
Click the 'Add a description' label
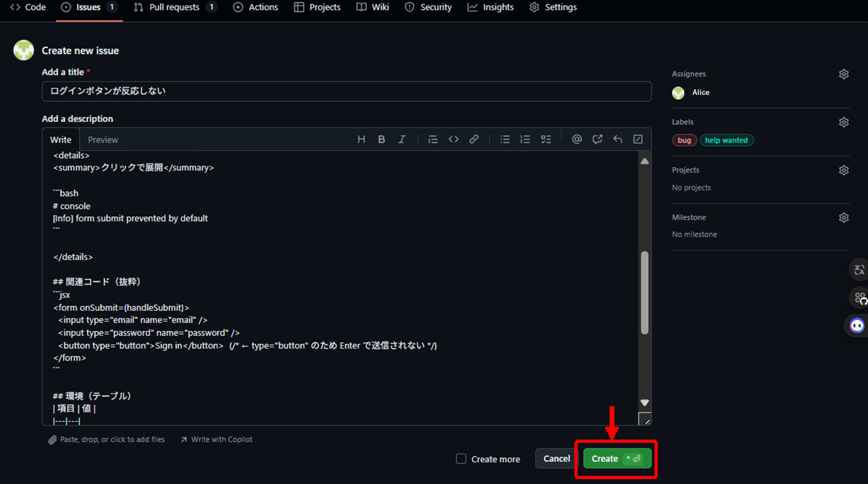tap(77, 119)
